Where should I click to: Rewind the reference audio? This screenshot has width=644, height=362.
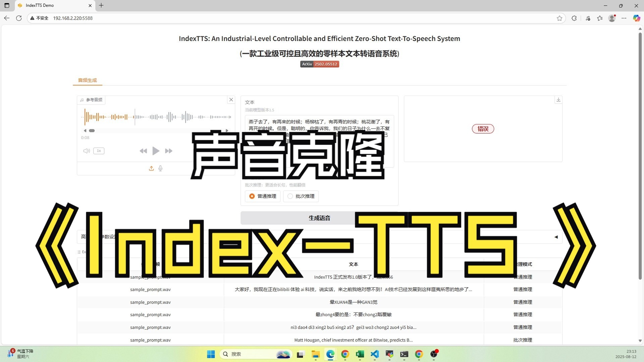143,151
